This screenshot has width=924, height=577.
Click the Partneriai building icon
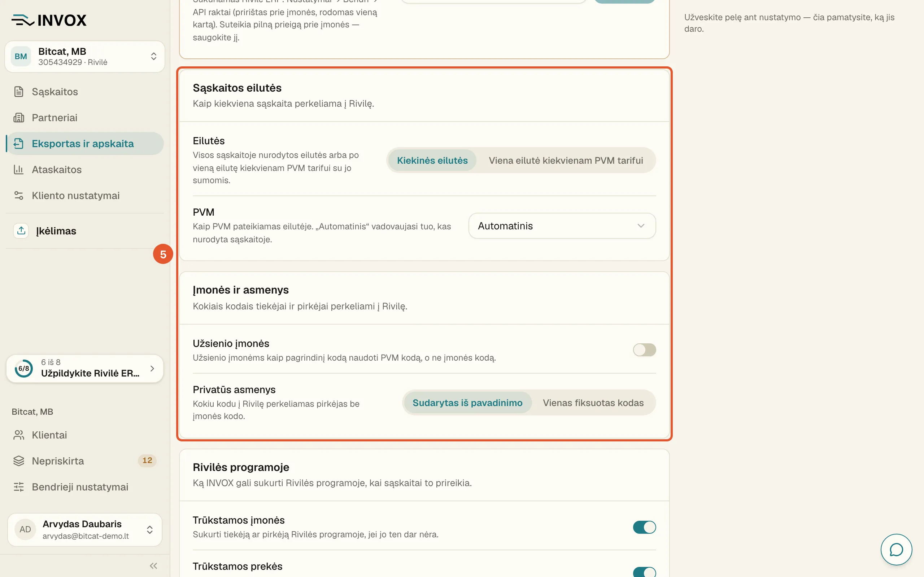pyautogui.click(x=19, y=118)
